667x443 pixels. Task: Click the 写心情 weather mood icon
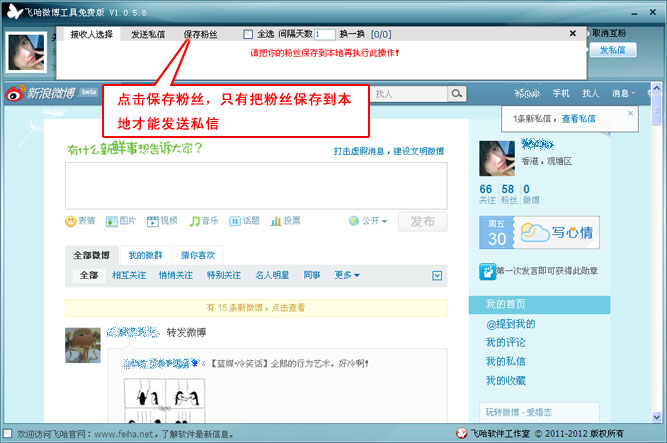pyautogui.click(x=535, y=232)
